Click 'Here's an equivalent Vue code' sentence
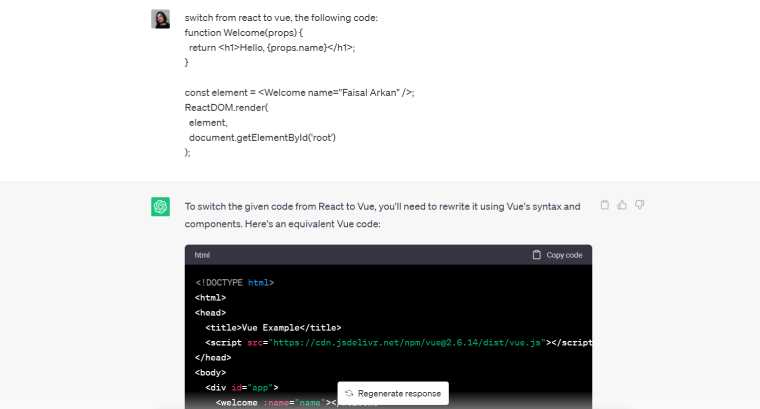The height and width of the screenshot is (409, 760). point(313,224)
